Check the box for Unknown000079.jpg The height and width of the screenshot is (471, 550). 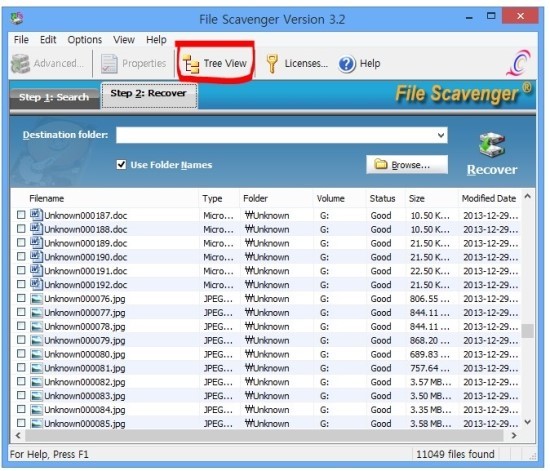[x=21, y=340]
